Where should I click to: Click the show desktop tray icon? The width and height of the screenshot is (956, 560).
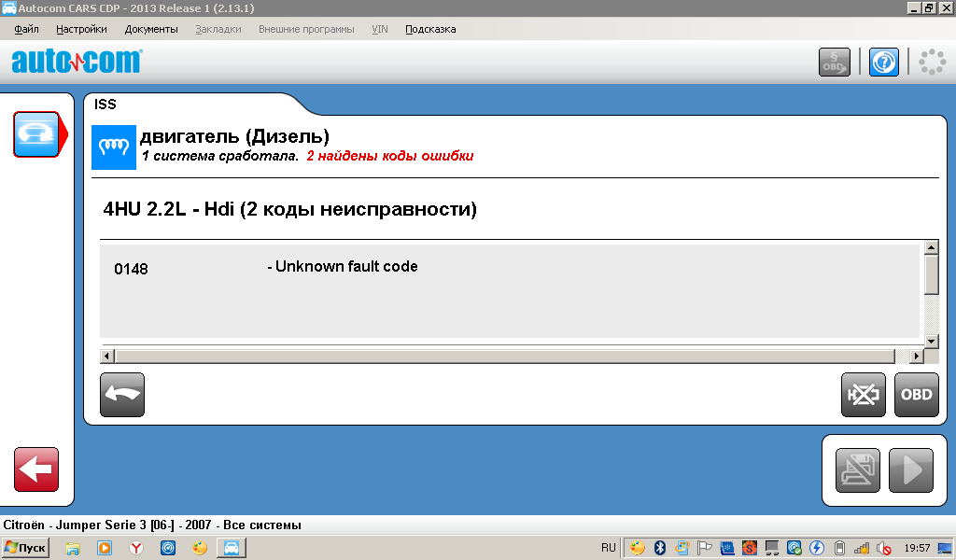945,548
